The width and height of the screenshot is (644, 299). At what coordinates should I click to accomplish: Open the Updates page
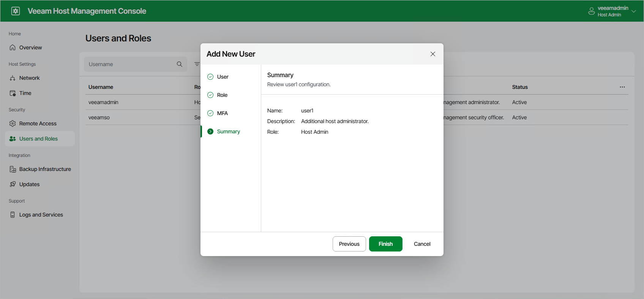[40, 184]
